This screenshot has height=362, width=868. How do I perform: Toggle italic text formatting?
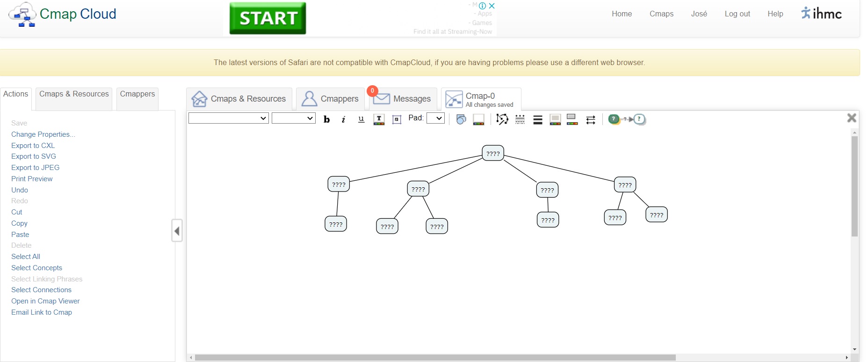[x=344, y=119]
